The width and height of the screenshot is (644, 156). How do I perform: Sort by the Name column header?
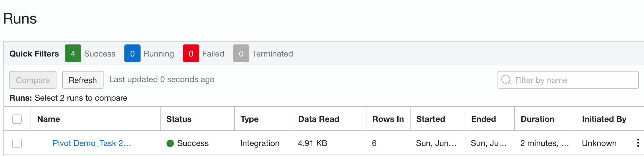(x=49, y=119)
